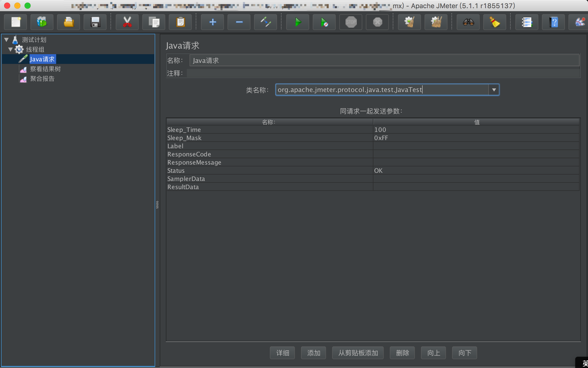Image resolution: width=588 pixels, height=368 pixels.
Task: Click the 添加 button
Action: point(313,353)
